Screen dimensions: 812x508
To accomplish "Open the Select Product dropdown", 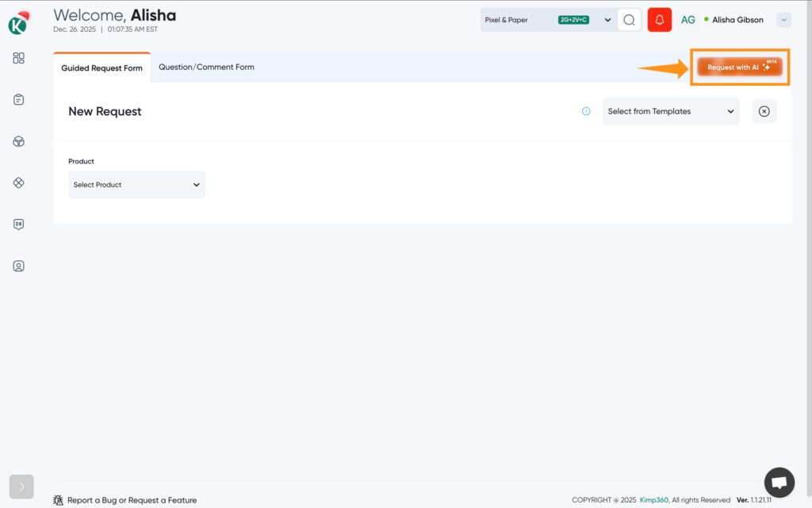I will [x=136, y=184].
